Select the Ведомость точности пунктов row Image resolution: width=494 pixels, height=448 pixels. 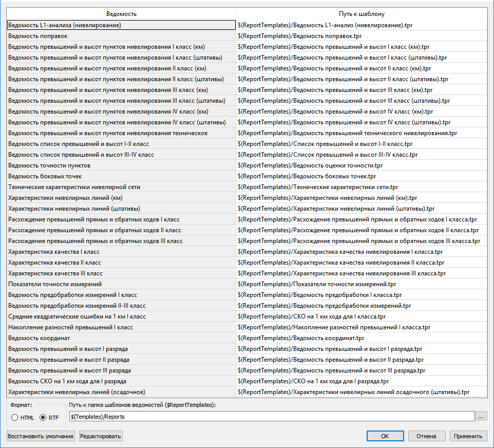[121, 165]
